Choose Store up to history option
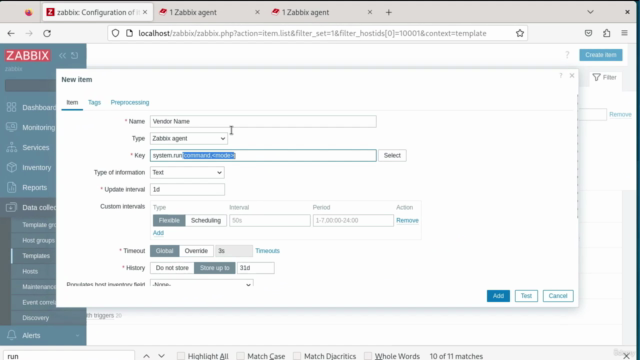Viewport: 640px width, 360px height. [215, 268]
